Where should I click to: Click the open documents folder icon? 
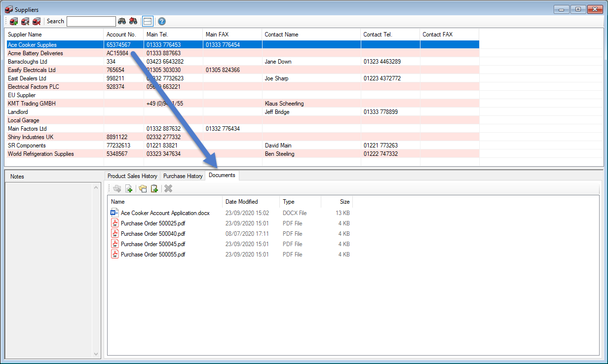tap(143, 188)
